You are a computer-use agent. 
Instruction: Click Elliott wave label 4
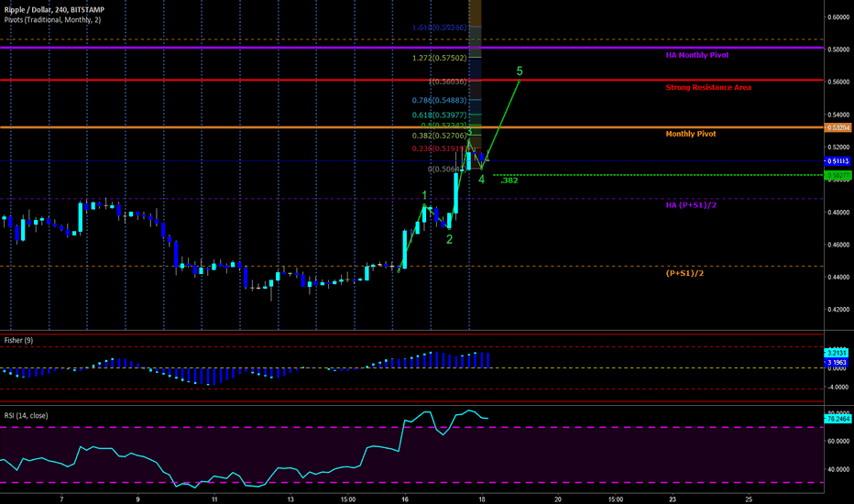click(x=481, y=179)
